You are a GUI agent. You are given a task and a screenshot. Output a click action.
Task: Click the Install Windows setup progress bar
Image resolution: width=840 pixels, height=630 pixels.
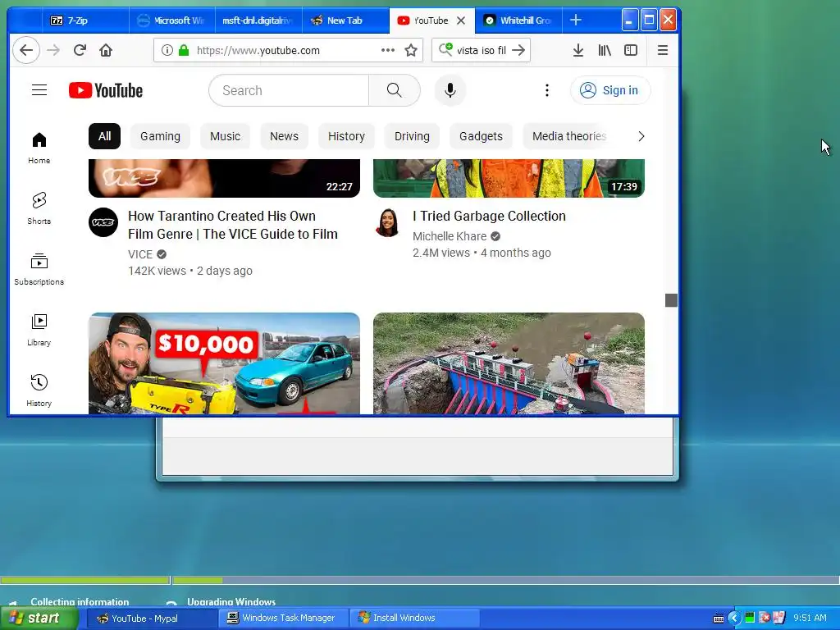420,580
